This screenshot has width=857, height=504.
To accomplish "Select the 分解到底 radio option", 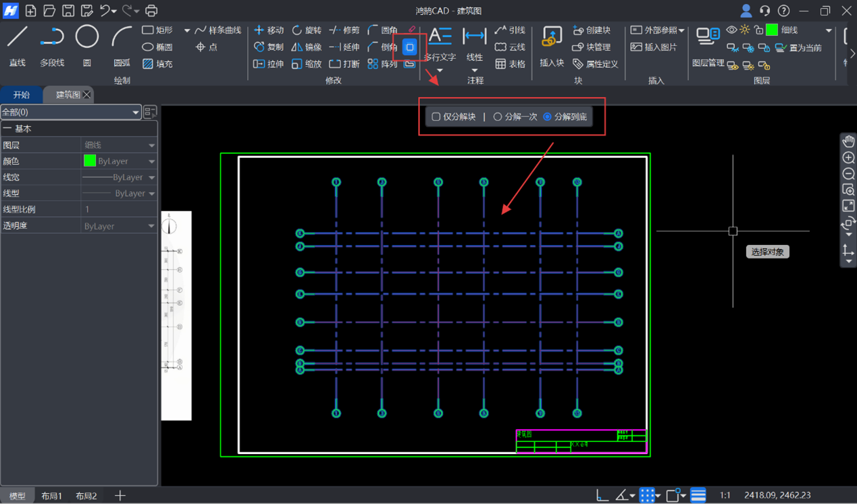I will (x=548, y=117).
